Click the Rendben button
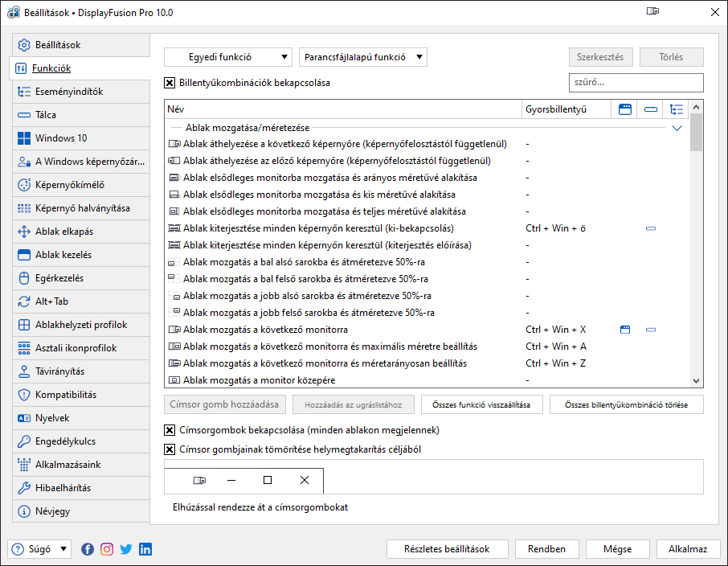The image size is (728, 566). [547, 549]
